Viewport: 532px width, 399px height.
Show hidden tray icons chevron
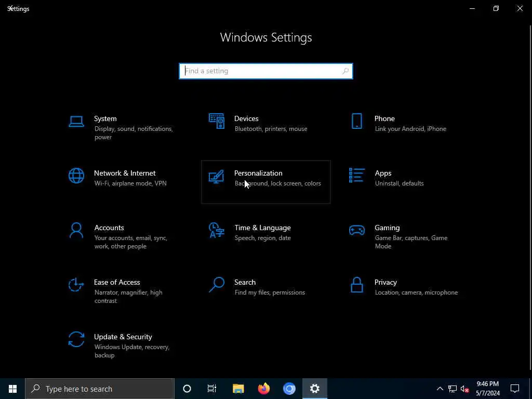(440, 389)
